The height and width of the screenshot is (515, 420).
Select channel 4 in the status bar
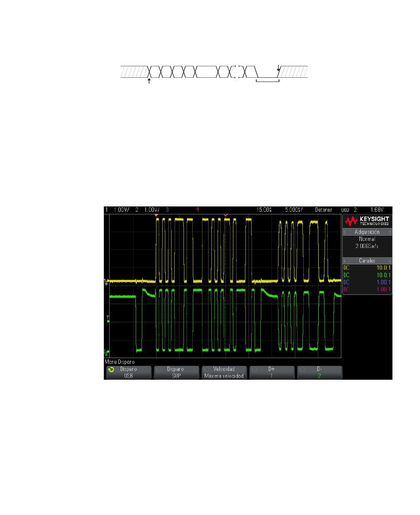coord(197,210)
